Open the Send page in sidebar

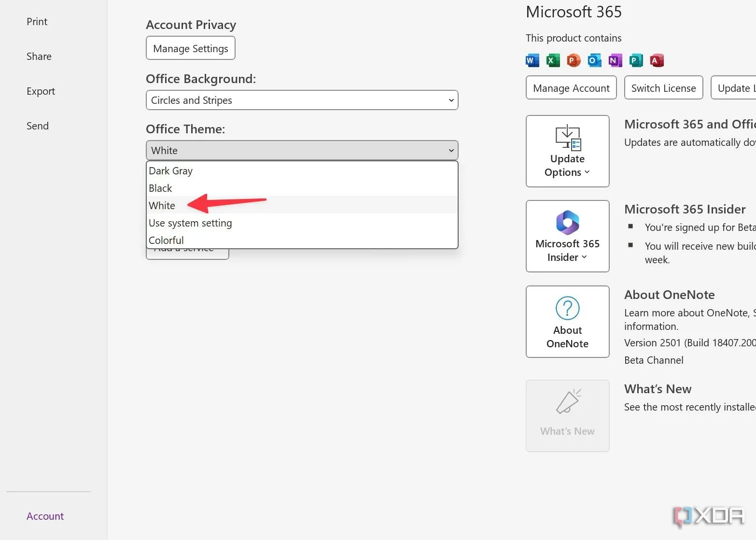pyautogui.click(x=38, y=126)
